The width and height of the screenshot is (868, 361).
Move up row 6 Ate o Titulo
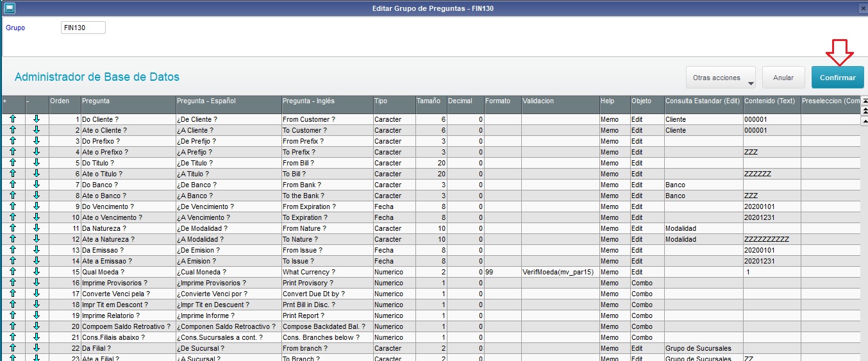12,174
